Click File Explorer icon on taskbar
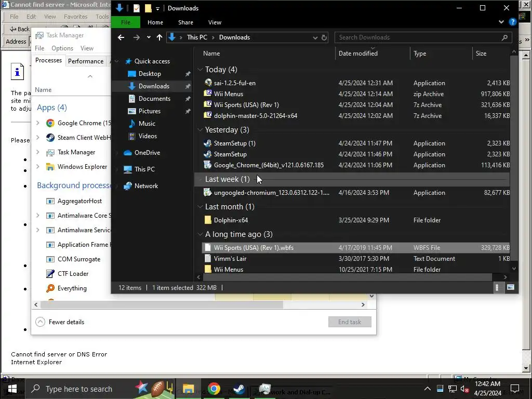The image size is (532, 399). (x=188, y=389)
